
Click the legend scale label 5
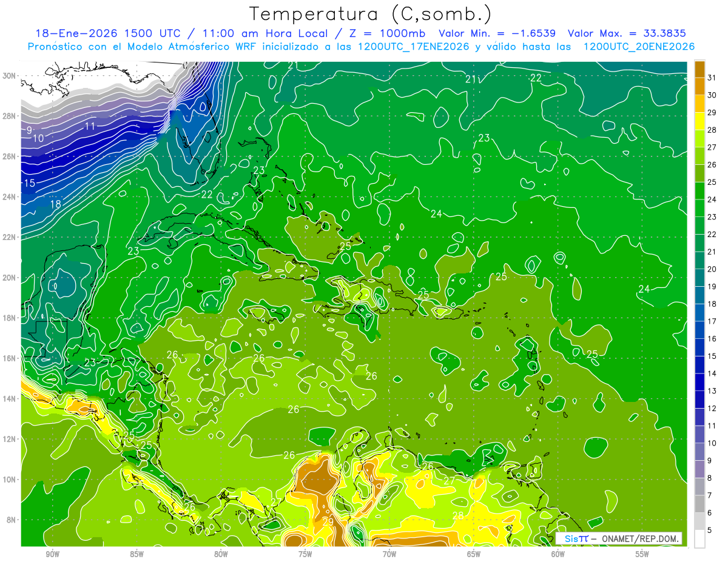coord(710,530)
